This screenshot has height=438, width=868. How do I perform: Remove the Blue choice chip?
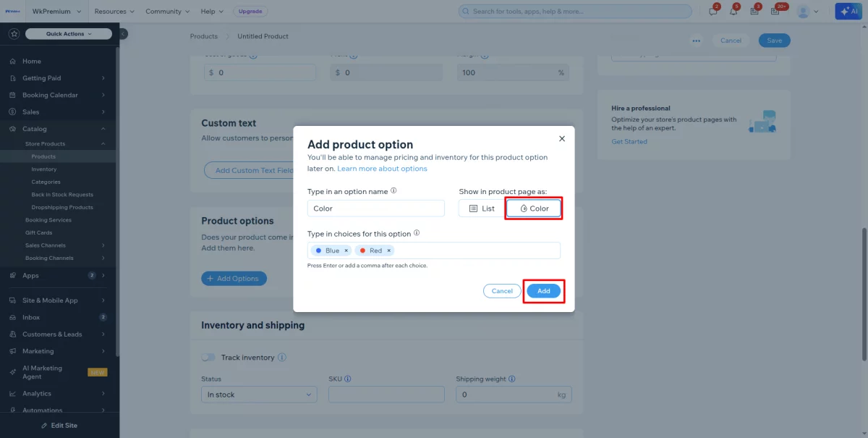(346, 250)
